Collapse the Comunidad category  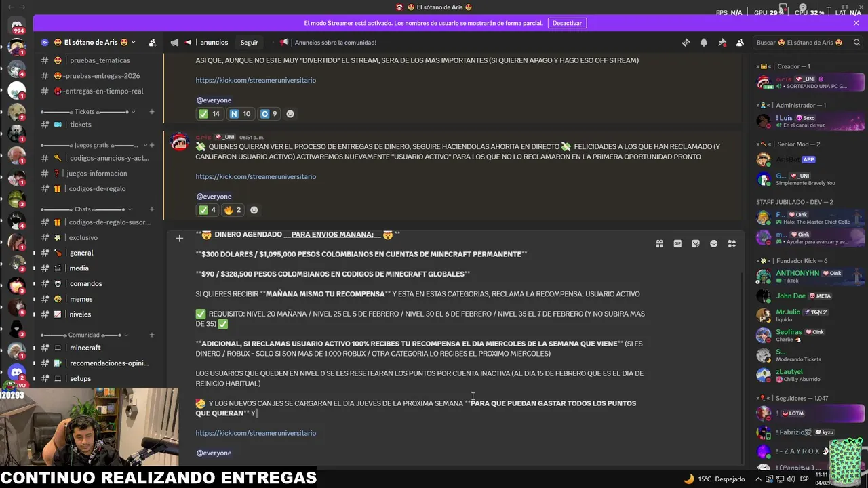[84, 335]
